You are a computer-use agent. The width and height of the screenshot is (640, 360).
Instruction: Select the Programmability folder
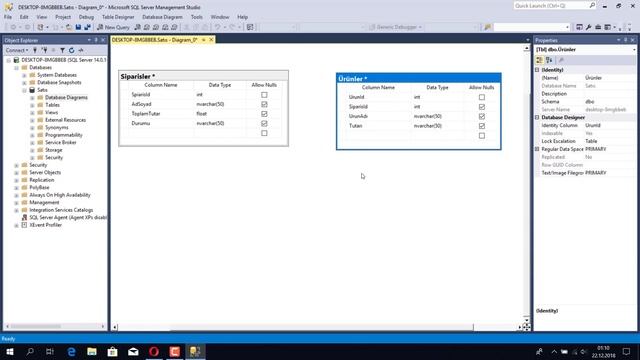64,135
